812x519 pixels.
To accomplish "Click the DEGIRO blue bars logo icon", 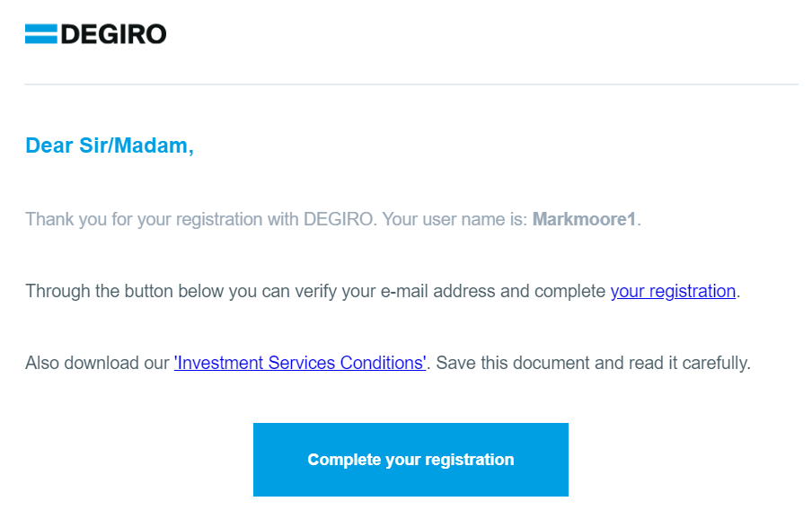I will point(40,35).
